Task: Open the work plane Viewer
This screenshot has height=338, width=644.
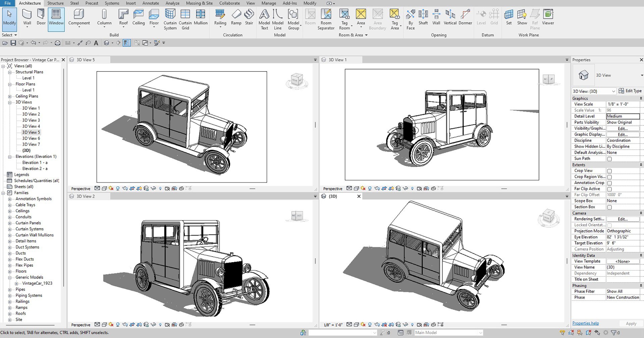Action: 548,17
